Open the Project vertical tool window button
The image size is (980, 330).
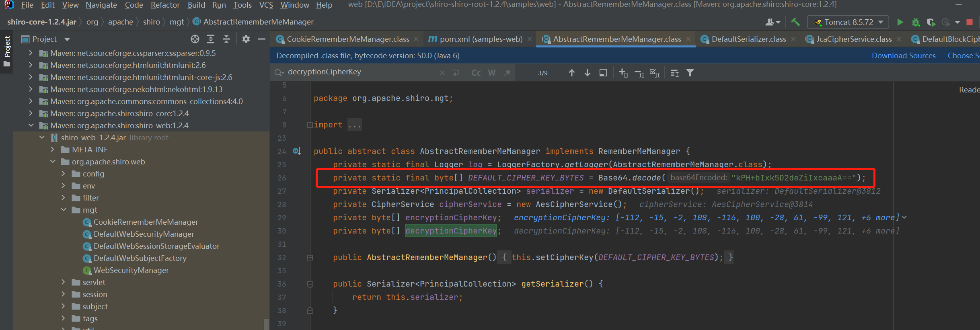click(7, 51)
